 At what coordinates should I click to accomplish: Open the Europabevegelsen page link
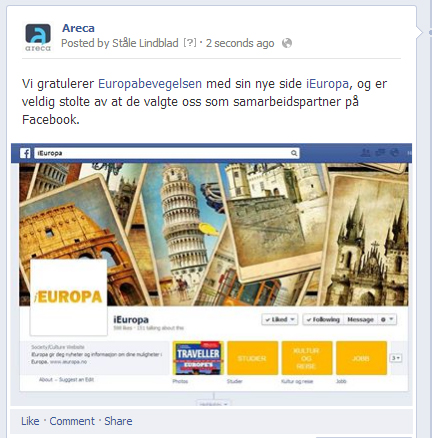coord(150,84)
